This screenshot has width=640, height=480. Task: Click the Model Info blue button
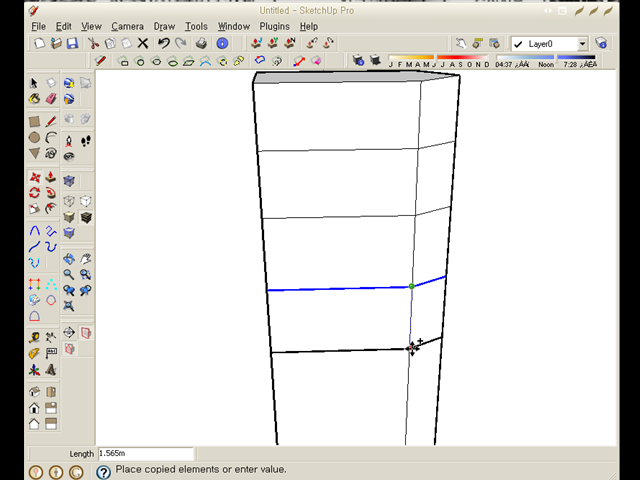[222, 43]
